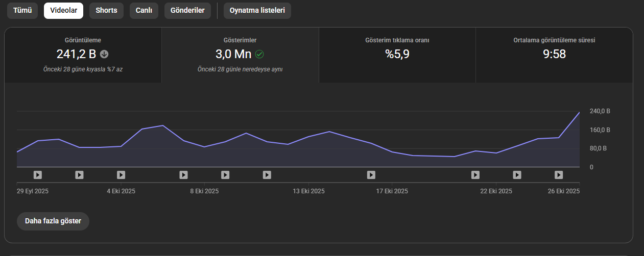Screen dimensions: 644x256
Task: Click the down-arrow icon beside 241,2 B
Action: 104,54
